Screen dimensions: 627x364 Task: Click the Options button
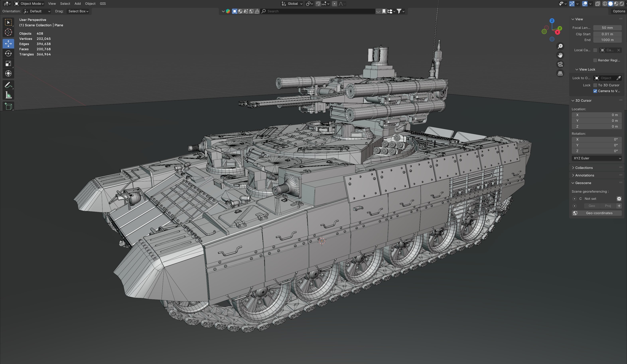pyautogui.click(x=619, y=11)
